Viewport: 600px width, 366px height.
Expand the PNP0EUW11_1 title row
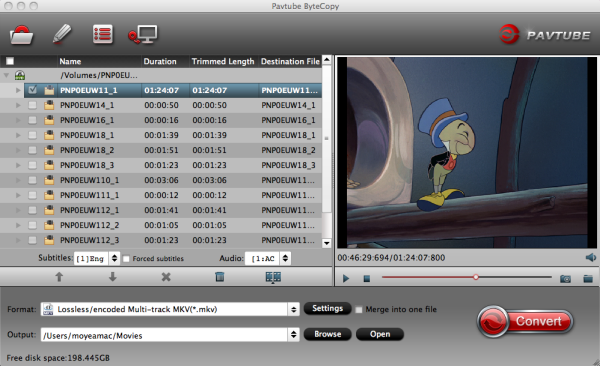coord(18,90)
